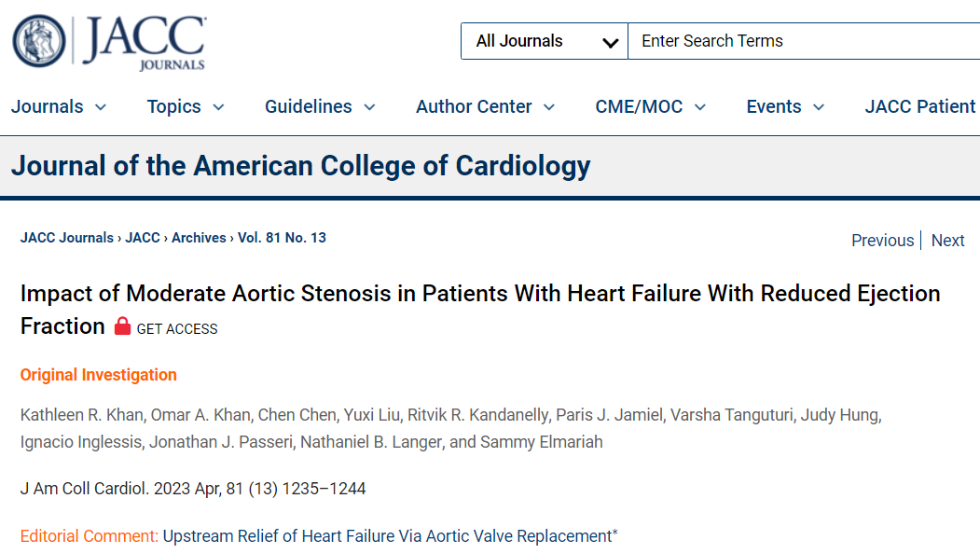Open the Events menu

click(x=786, y=107)
